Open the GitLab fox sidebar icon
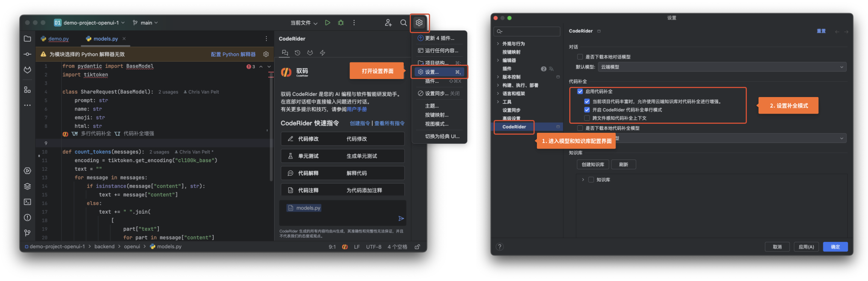The width and height of the screenshot is (868, 281). tap(27, 70)
